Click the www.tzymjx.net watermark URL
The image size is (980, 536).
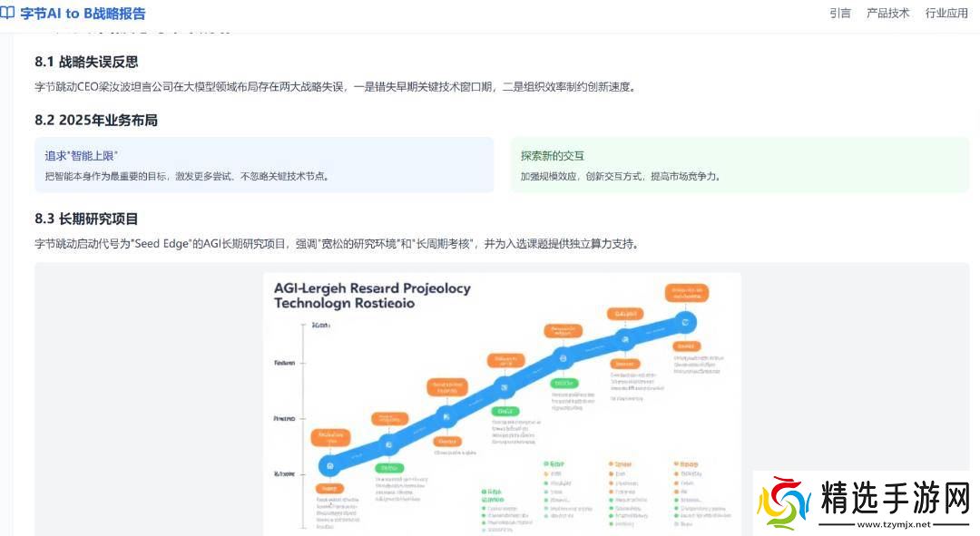pyautogui.click(x=895, y=524)
